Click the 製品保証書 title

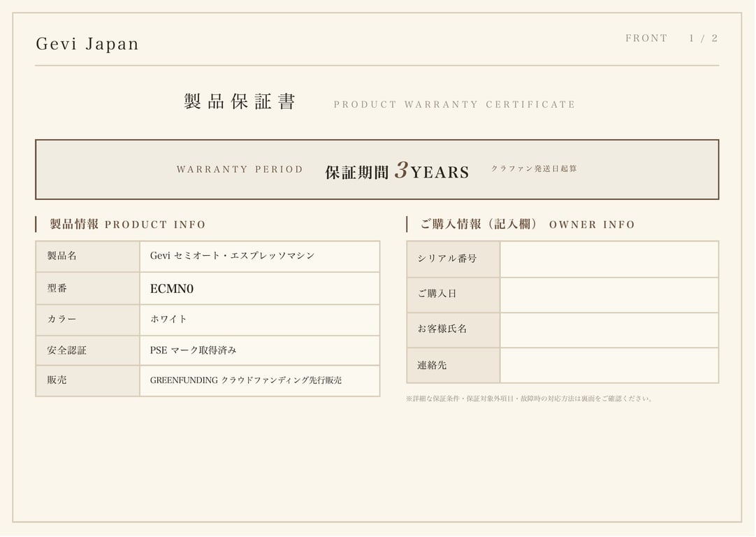pyautogui.click(x=240, y=101)
